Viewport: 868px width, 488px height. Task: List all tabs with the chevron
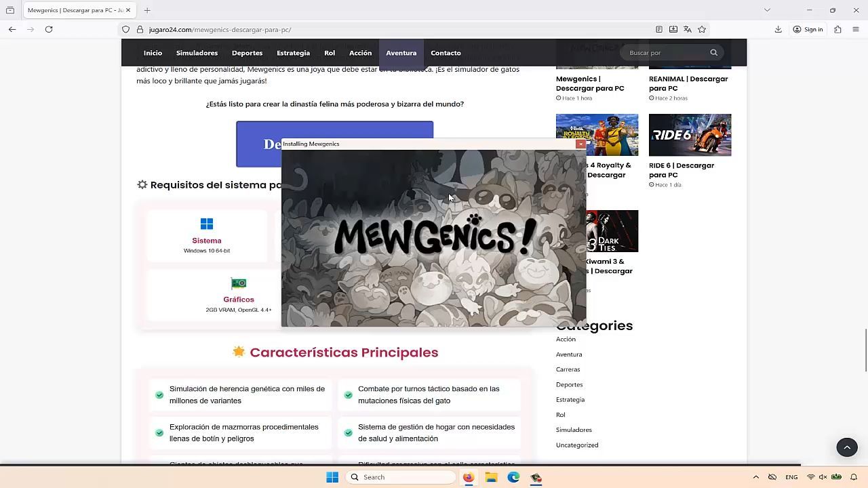pos(767,10)
